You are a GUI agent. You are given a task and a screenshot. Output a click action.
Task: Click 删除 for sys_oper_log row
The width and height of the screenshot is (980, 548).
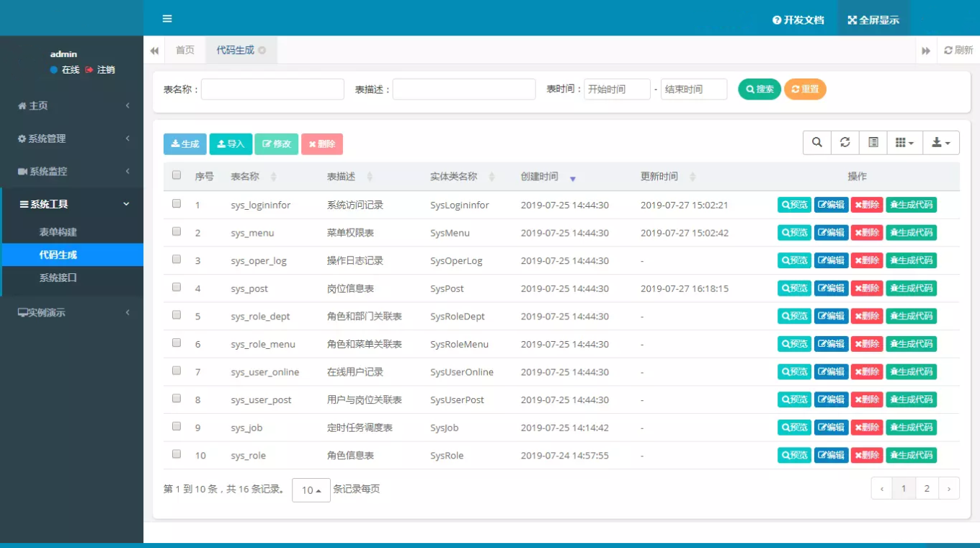click(867, 260)
